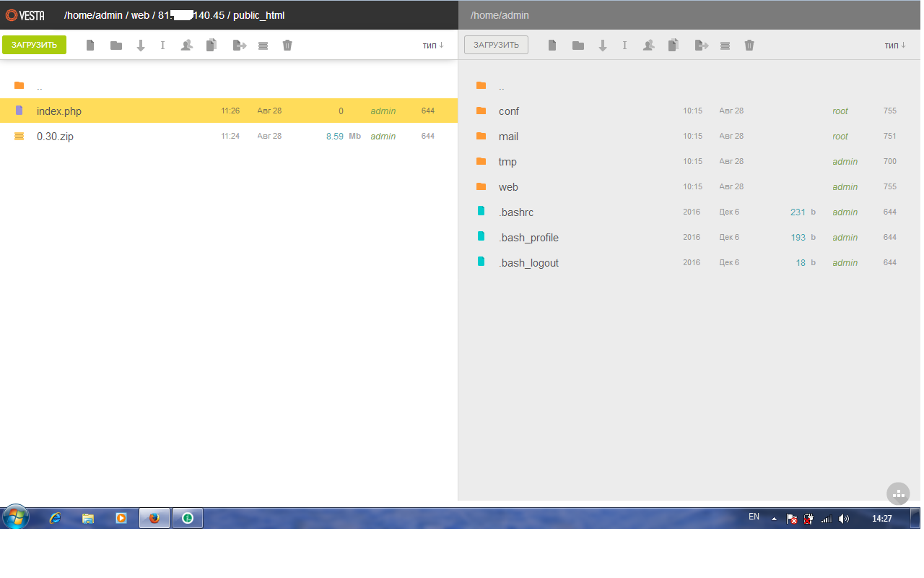Viewport: 924px width, 578px height.
Task: Open the round shortcuts button at bottom right
Action: (x=898, y=494)
